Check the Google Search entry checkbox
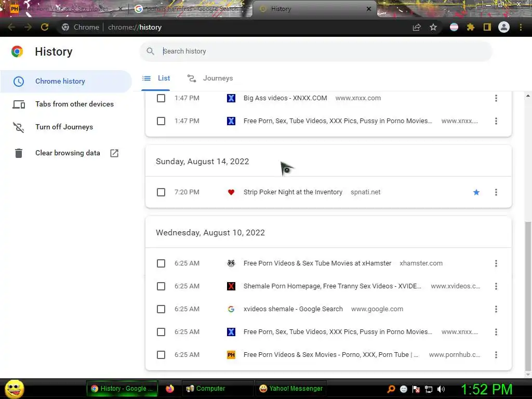Viewport: 532px width, 399px height. [x=161, y=309]
